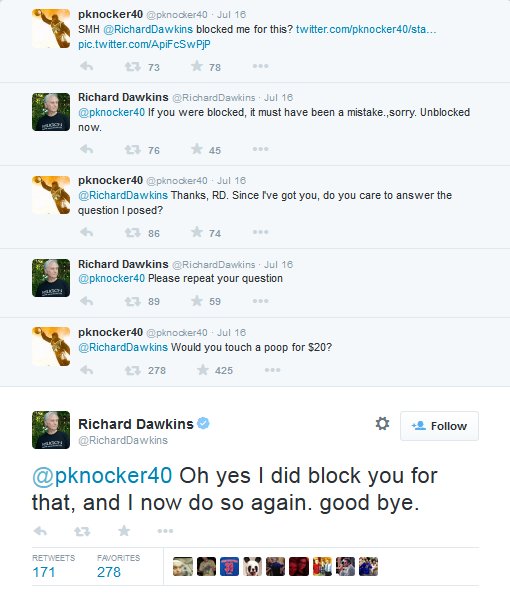Screen dimensions: 510x593
Task: Open the panda avatar among the favoriters
Action: coord(252,567)
